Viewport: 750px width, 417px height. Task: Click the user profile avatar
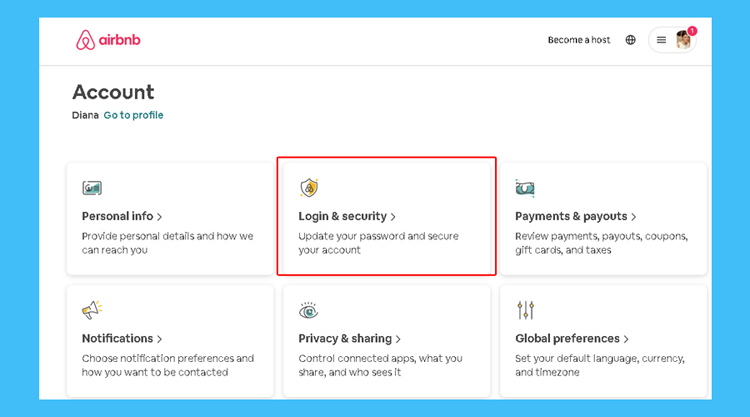pyautogui.click(x=683, y=40)
